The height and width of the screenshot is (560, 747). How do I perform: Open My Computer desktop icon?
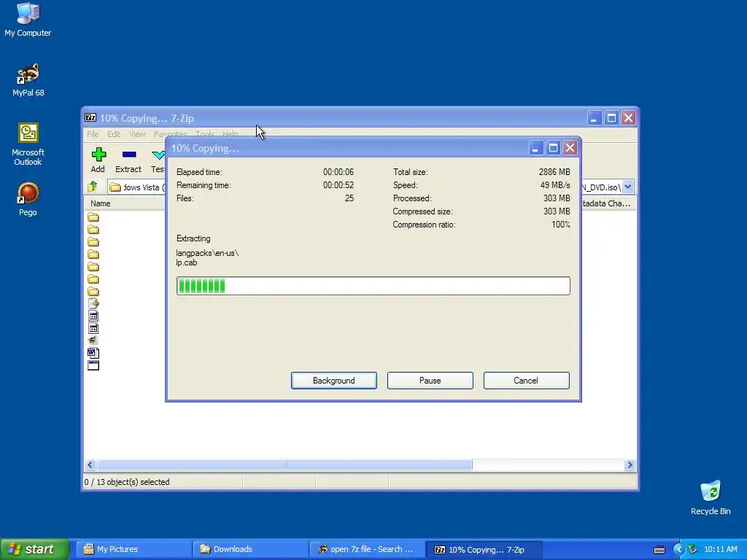click(x=28, y=20)
